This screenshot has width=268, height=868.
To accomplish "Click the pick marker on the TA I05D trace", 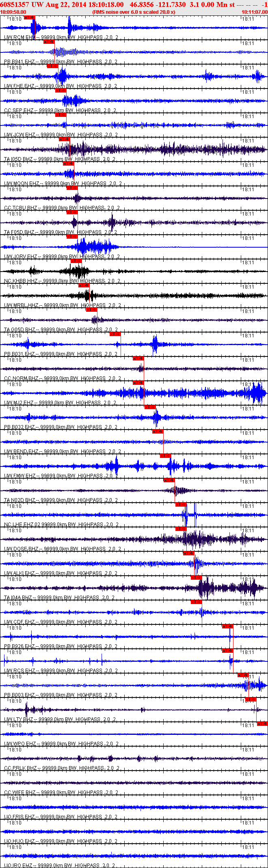I will [x=65, y=139].
